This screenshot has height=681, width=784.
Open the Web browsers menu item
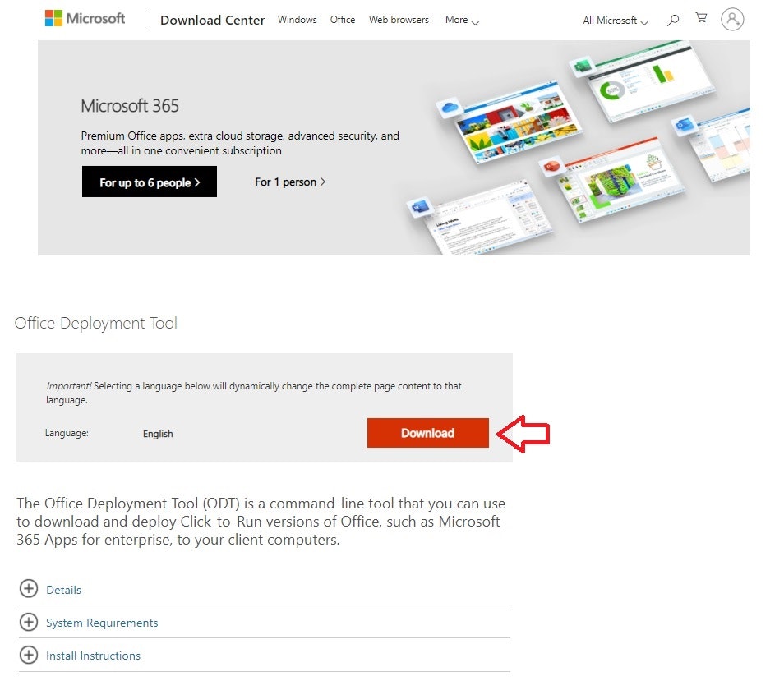point(399,20)
